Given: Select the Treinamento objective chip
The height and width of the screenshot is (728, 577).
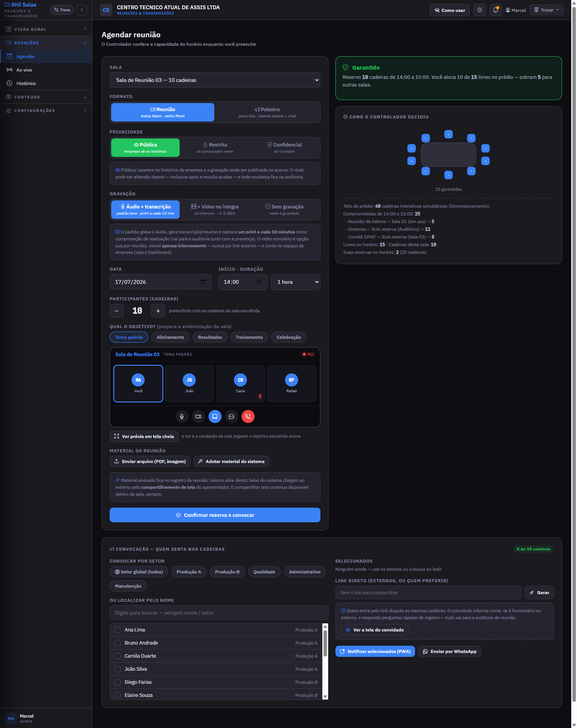Looking at the screenshot, I should click(x=249, y=337).
